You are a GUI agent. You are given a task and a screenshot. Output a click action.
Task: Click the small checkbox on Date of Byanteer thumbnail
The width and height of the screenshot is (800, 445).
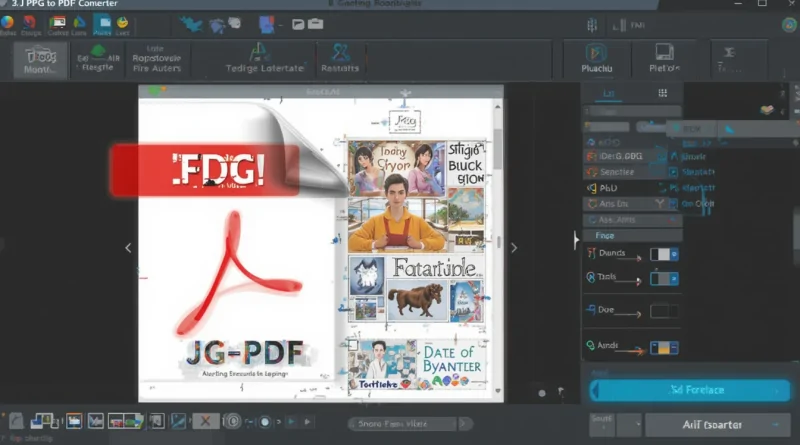[x=353, y=345]
